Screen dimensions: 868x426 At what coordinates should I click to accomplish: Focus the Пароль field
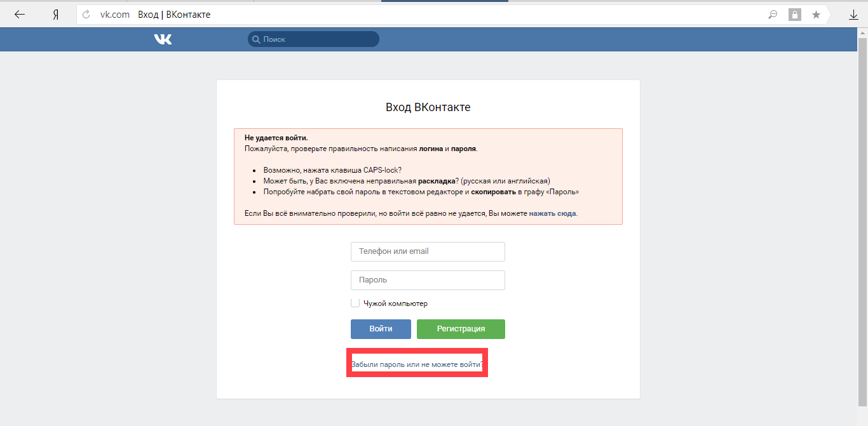coord(428,280)
